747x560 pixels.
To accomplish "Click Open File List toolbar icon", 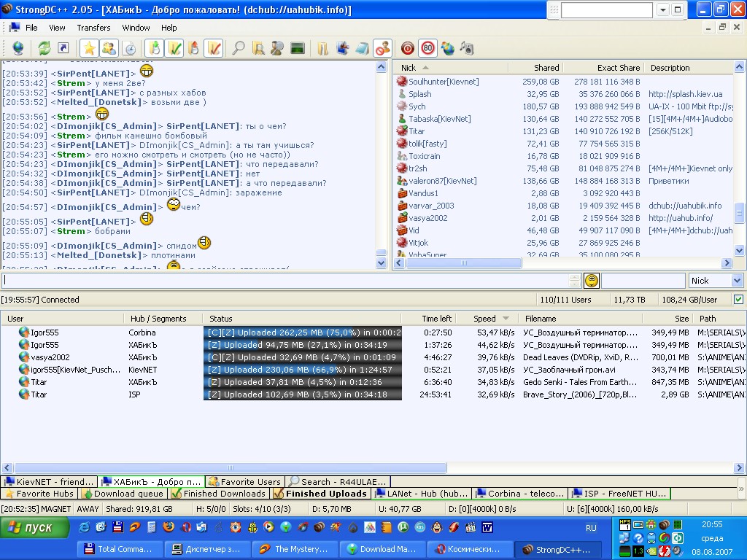I will (x=323, y=48).
